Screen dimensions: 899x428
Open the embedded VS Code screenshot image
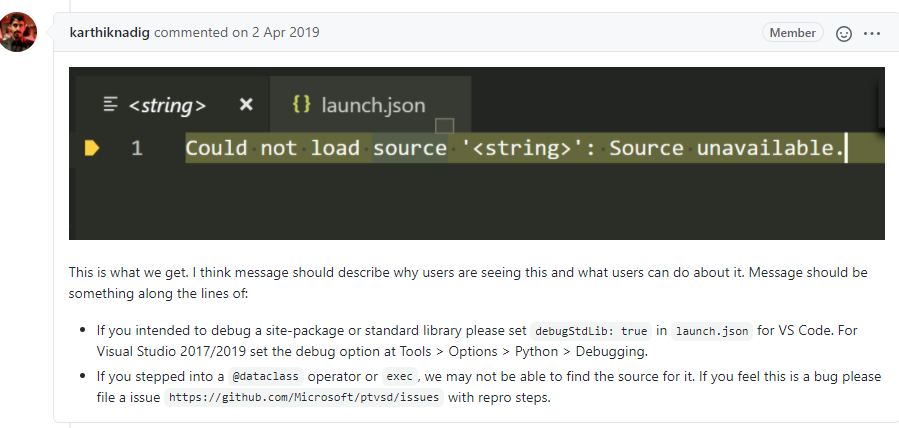tap(476, 154)
